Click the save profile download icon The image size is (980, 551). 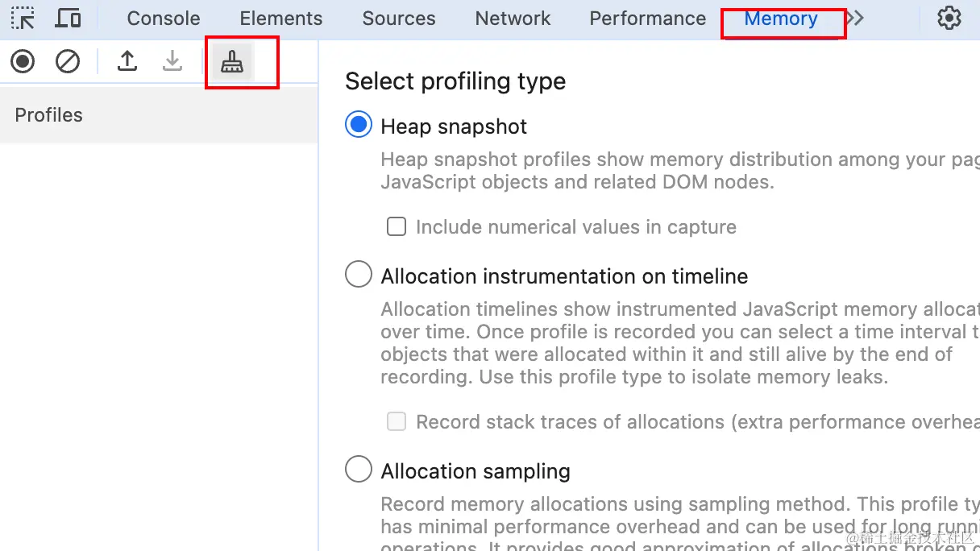click(172, 61)
